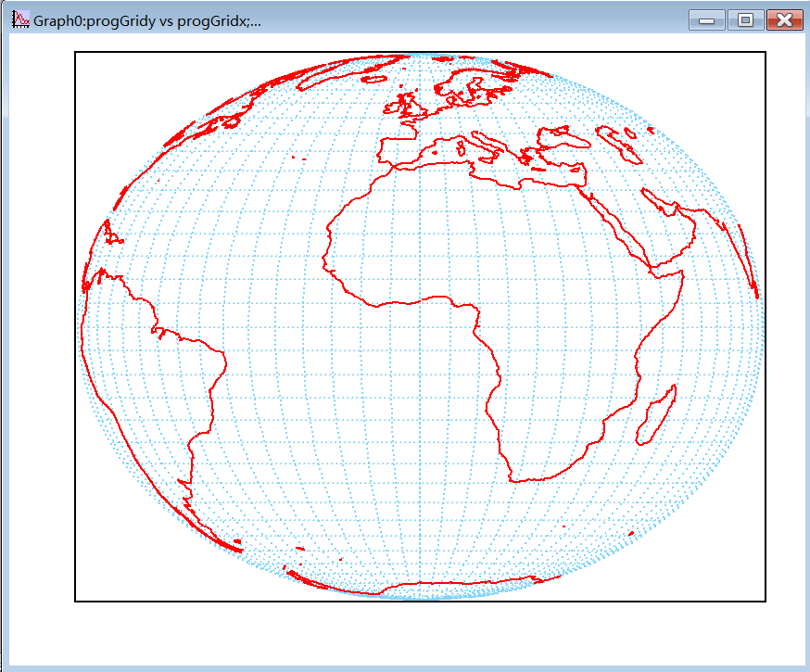Click the graph window icon in title bar

[x=20, y=20]
